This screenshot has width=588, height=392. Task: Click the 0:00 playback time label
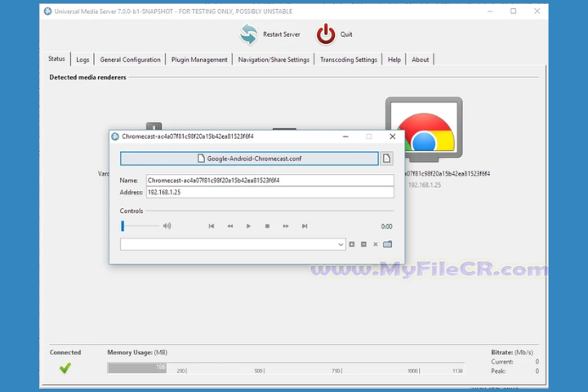click(x=386, y=226)
